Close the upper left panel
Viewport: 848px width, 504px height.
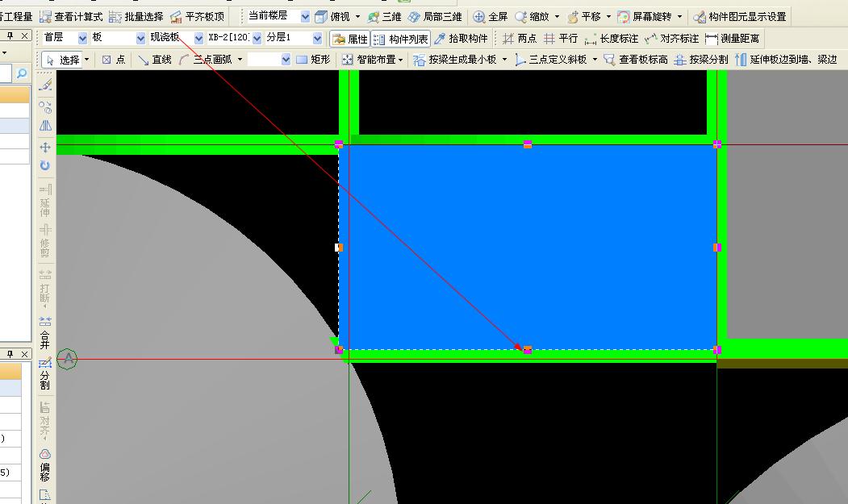tap(24, 35)
